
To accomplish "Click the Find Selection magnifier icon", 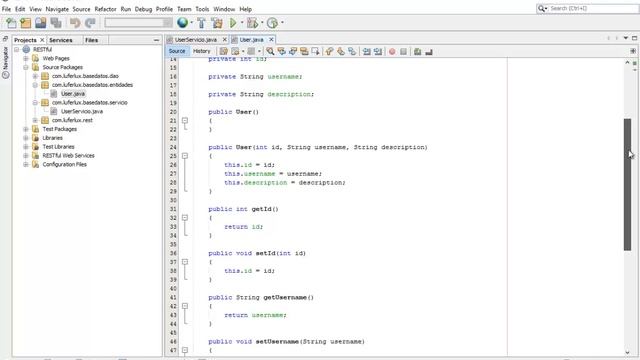I will pos(270,51).
